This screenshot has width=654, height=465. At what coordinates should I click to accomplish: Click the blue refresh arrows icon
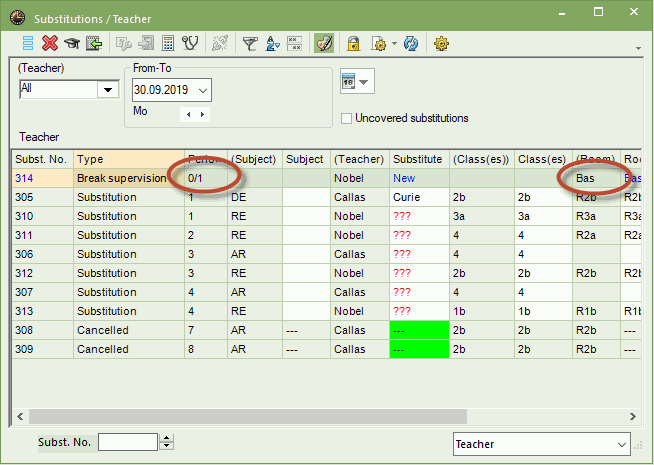tap(410, 43)
